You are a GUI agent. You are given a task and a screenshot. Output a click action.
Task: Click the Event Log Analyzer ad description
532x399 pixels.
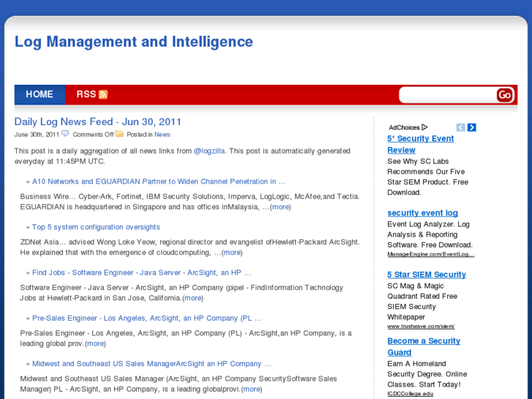click(x=430, y=234)
